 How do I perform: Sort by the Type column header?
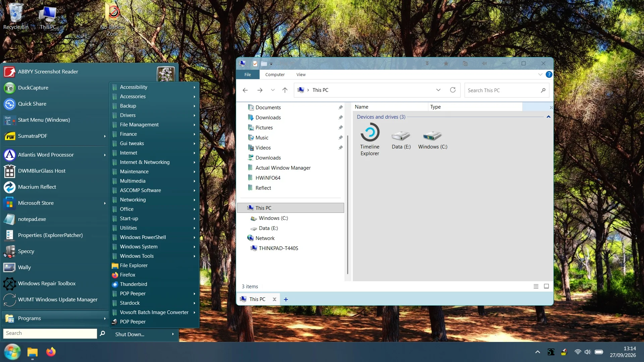click(x=475, y=107)
